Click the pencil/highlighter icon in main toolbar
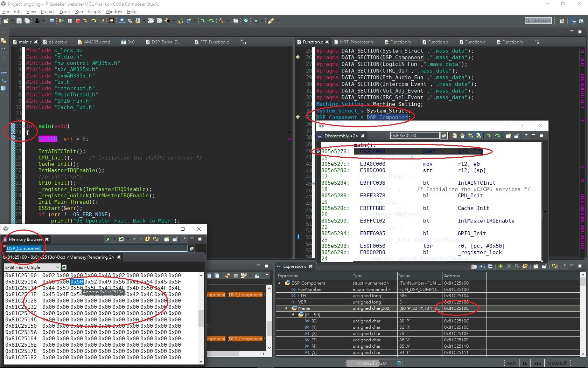The image size is (588, 368). coord(271,21)
